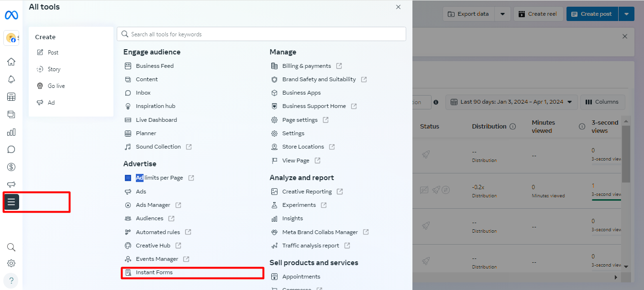Image resolution: width=644 pixels, height=290 pixels.
Task: Open Inbox chat bubble in the sidebar
Action: click(x=11, y=150)
